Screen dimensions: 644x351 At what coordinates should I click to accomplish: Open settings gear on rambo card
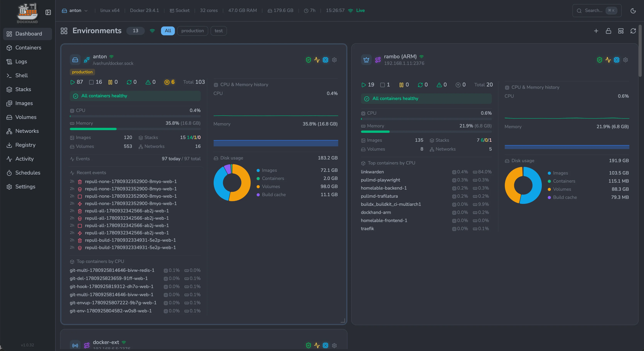tap(625, 60)
